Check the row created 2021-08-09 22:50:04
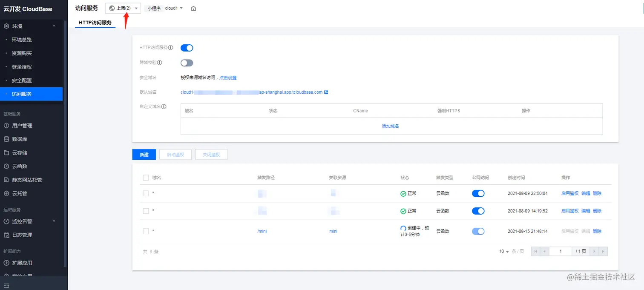The width and height of the screenshot is (644, 290). tap(146, 193)
